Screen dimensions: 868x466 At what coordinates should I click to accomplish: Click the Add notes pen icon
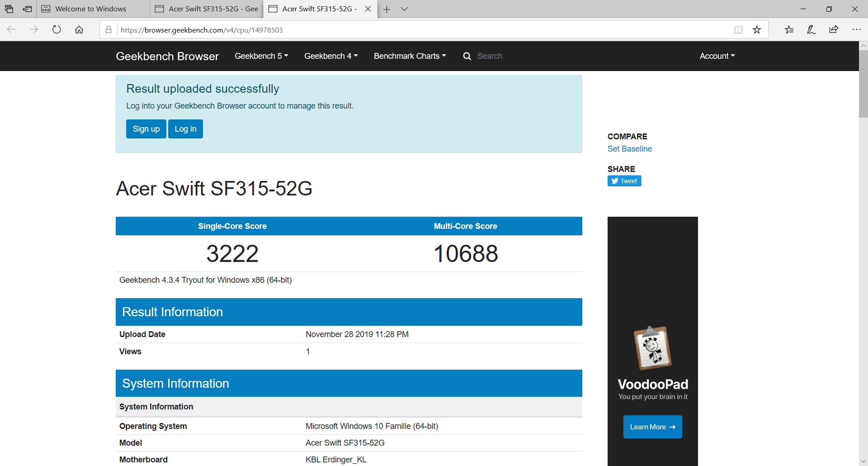pos(811,30)
